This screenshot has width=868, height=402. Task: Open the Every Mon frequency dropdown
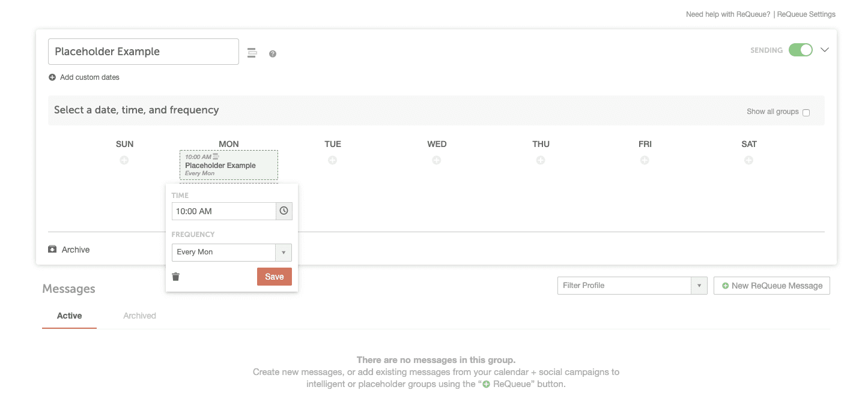231,252
